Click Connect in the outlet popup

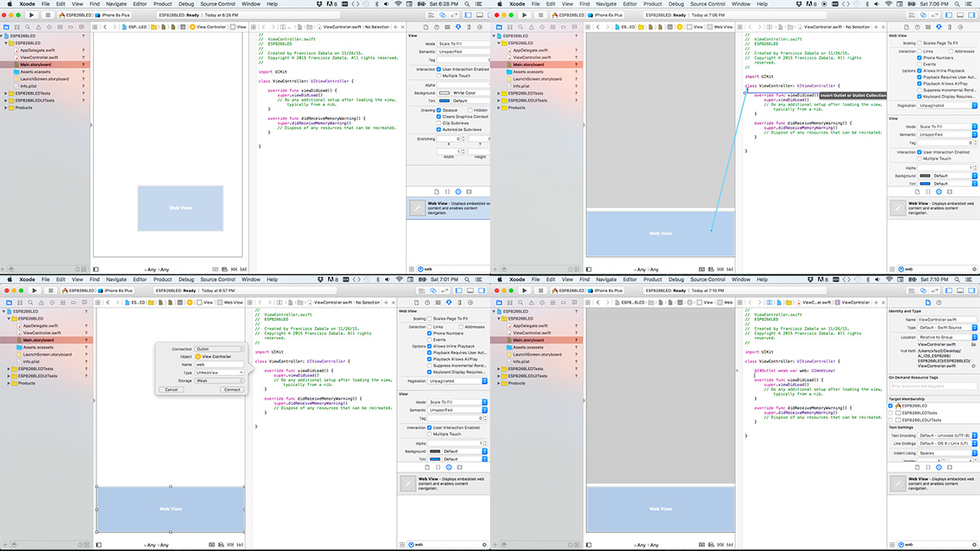(x=232, y=389)
